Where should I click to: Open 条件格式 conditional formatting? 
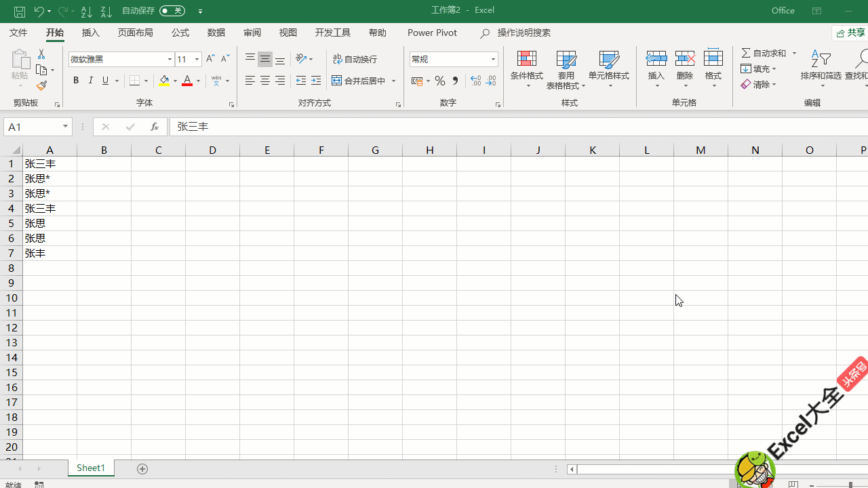(x=527, y=69)
